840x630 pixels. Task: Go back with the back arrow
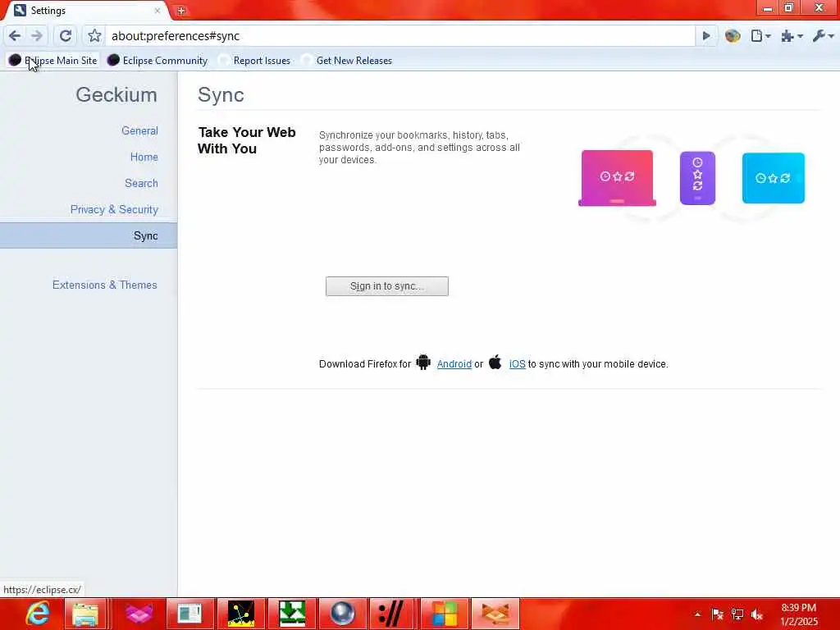coord(15,36)
